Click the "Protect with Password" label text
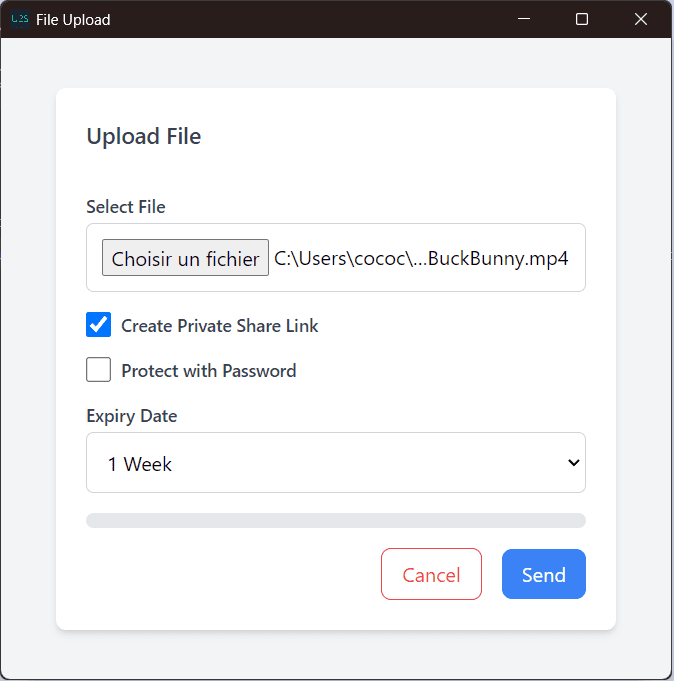Image resolution: width=674 pixels, height=681 pixels. [209, 371]
